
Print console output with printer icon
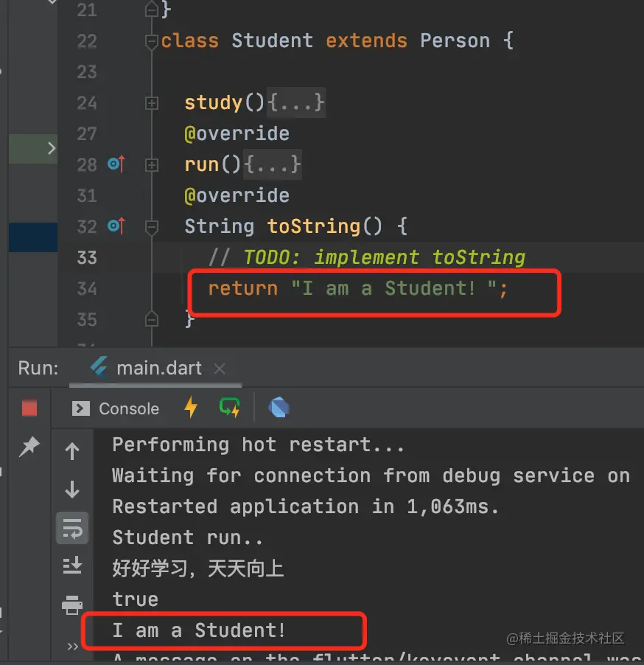click(72, 605)
